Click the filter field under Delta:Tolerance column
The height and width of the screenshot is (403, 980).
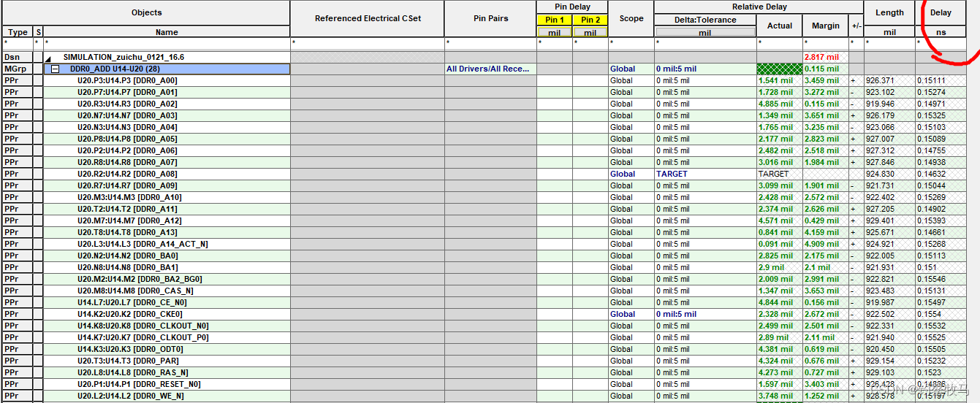[705, 44]
